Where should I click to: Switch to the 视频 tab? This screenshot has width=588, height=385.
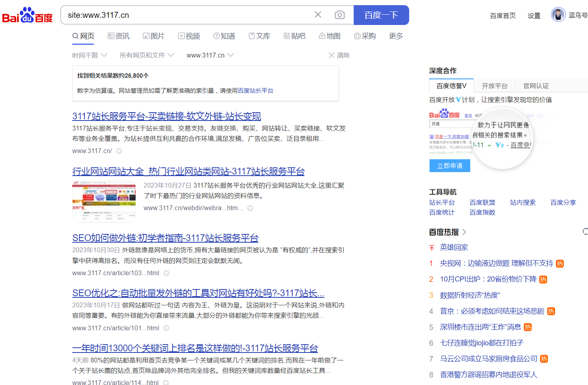tap(189, 36)
